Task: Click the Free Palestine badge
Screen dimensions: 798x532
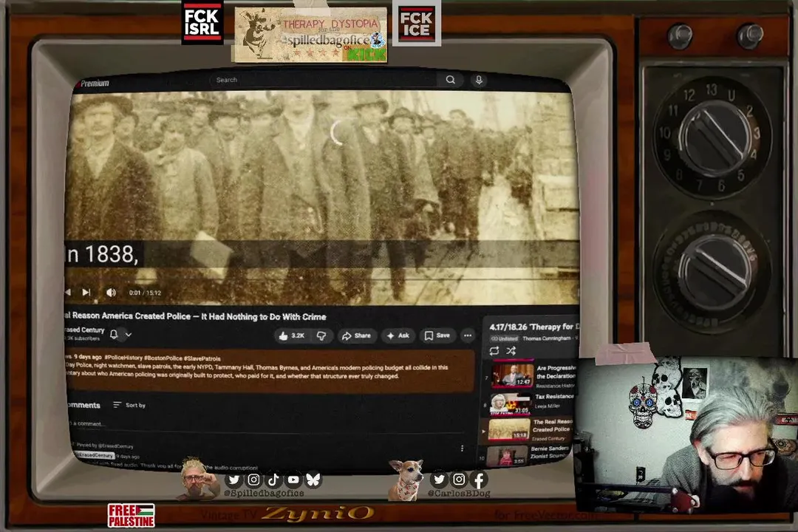Action: [132, 515]
